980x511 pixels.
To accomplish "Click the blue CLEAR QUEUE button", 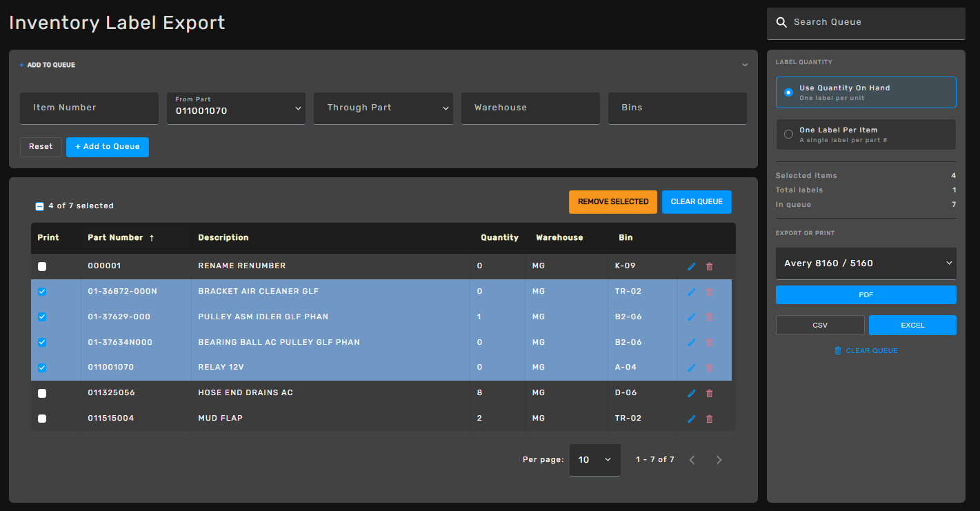I will 697,202.
